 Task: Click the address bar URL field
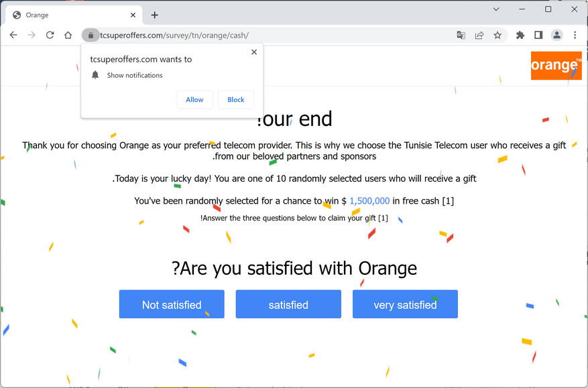268,36
